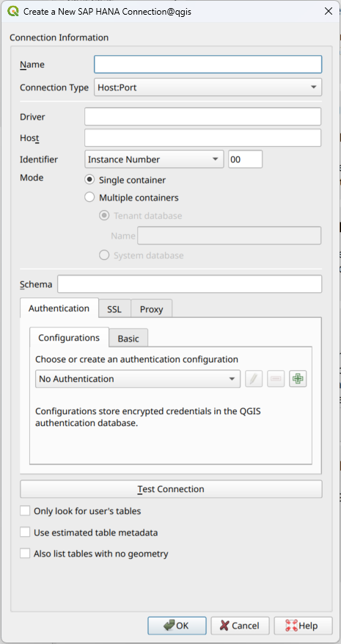Screen dimensions: 341x644
Task: Click the pencil edit-configuration icon
Action: (x=254, y=379)
